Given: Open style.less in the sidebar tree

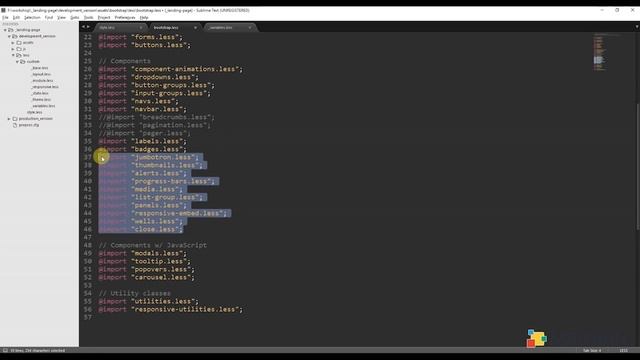Looking at the screenshot, I should point(35,112).
